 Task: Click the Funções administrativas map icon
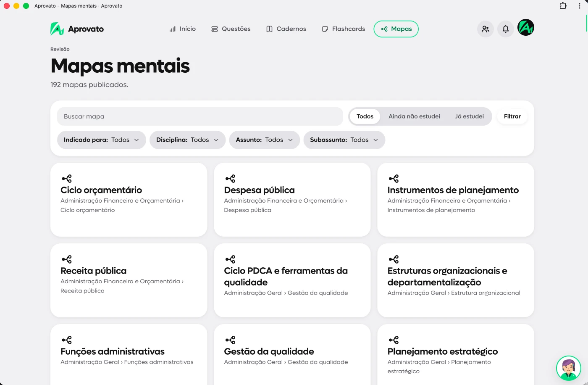67,340
